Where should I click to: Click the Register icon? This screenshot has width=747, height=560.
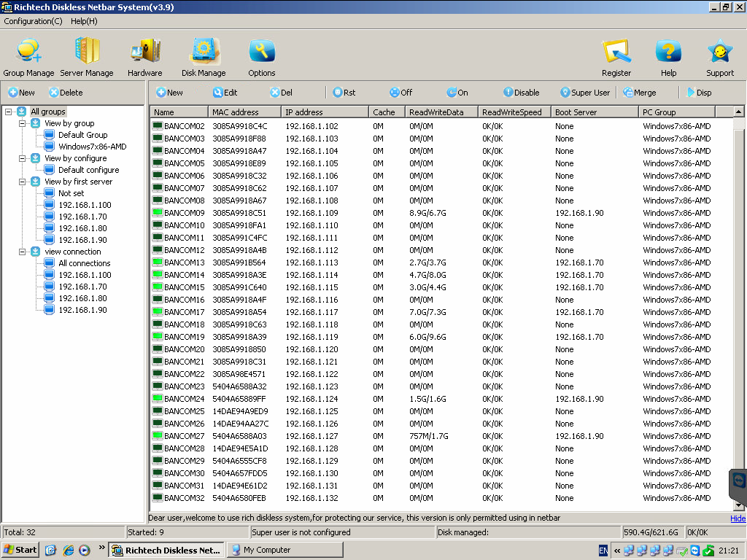click(x=616, y=58)
